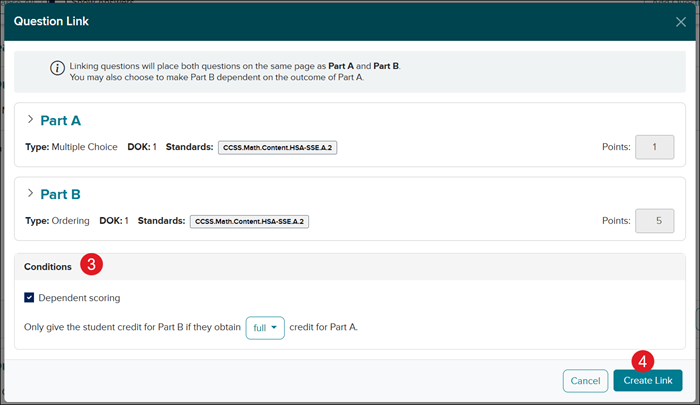Screen dimensions: 700x405
Task: Expand Part A with its chevron arrow
Action: point(29,120)
